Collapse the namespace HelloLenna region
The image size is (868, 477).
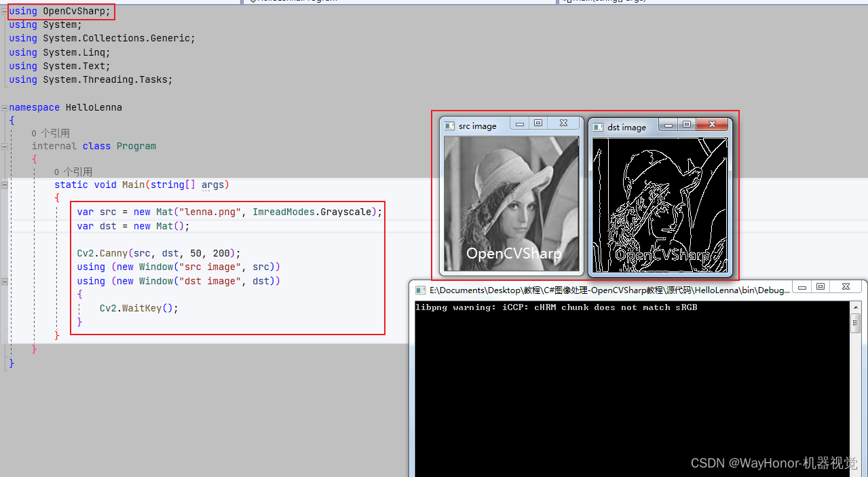click(3, 107)
